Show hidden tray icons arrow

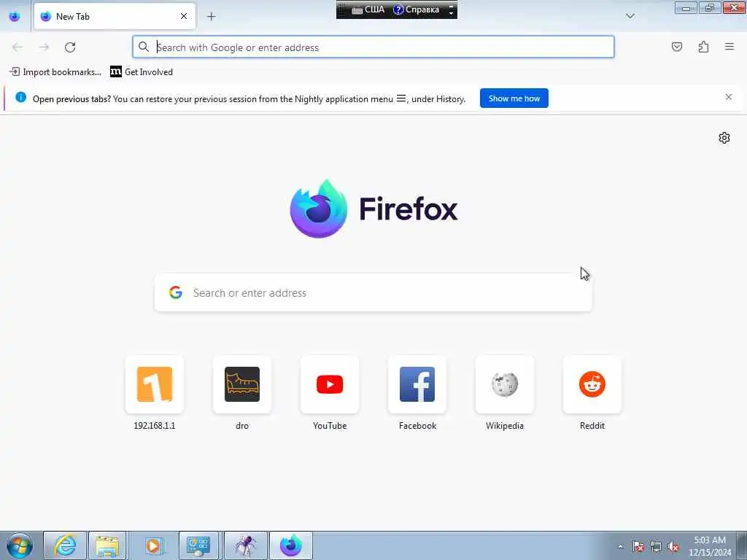point(620,547)
